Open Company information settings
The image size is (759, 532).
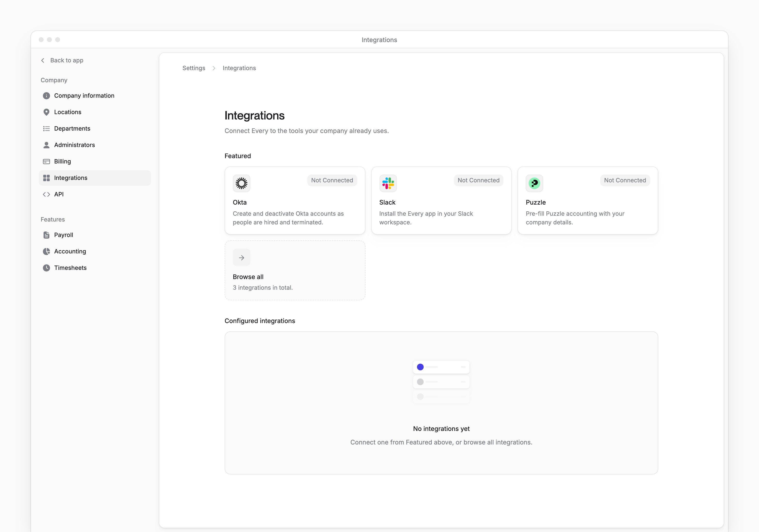click(95, 96)
